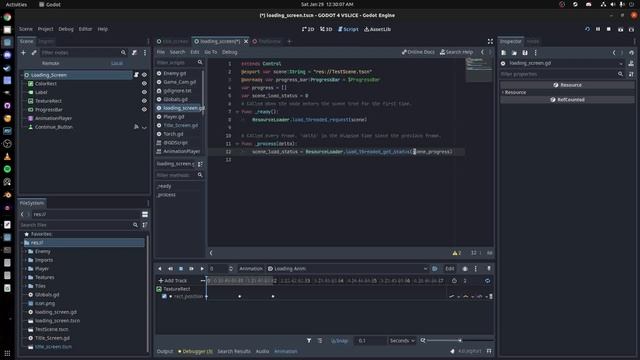Open script attached to Loading_Screen node

coord(136,75)
